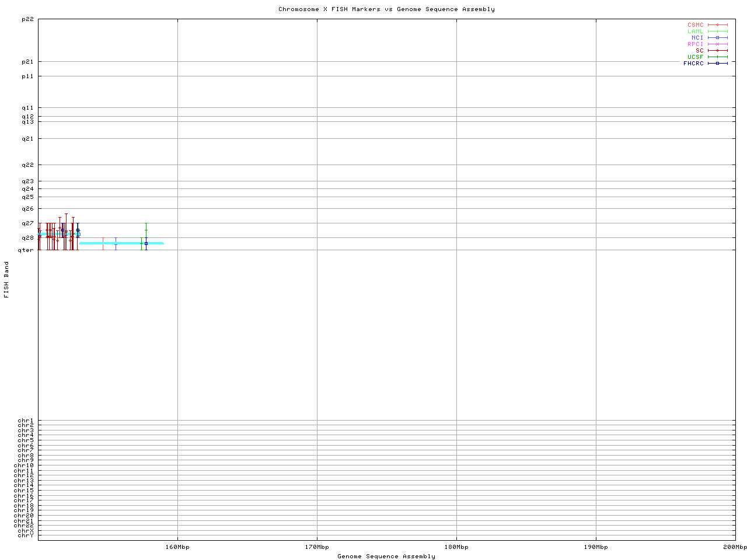This screenshot has height=560, width=747.
Task: Click the qter band label
Action: 26,250
